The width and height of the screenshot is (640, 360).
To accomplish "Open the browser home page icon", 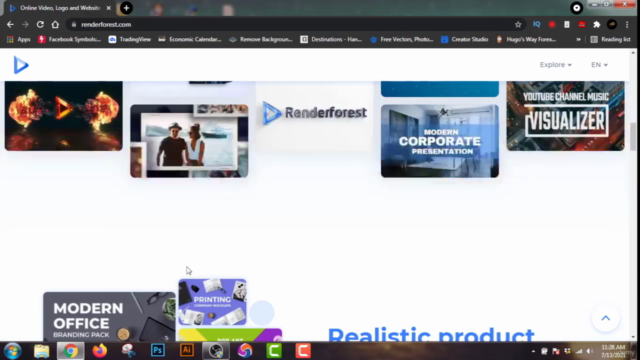I will click(55, 24).
